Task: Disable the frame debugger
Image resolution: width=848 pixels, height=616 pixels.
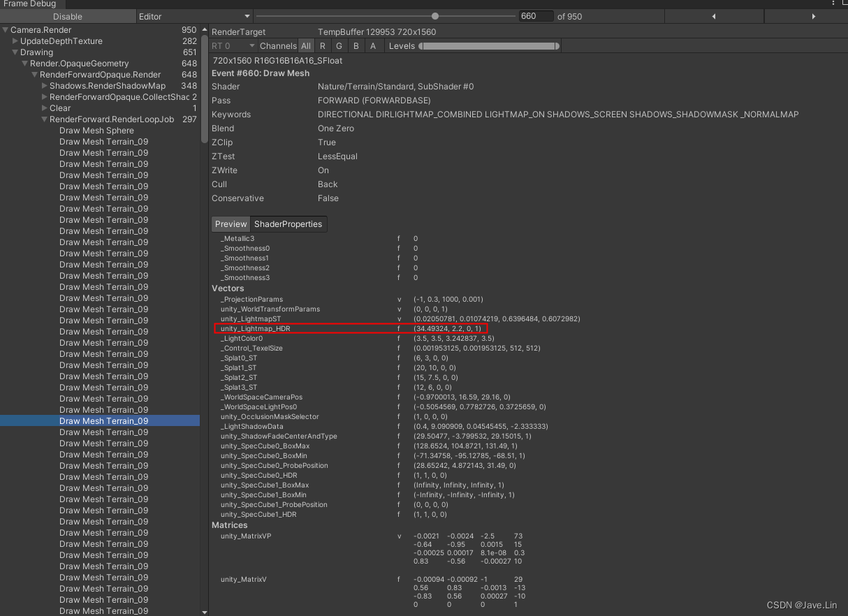Action: click(x=68, y=16)
